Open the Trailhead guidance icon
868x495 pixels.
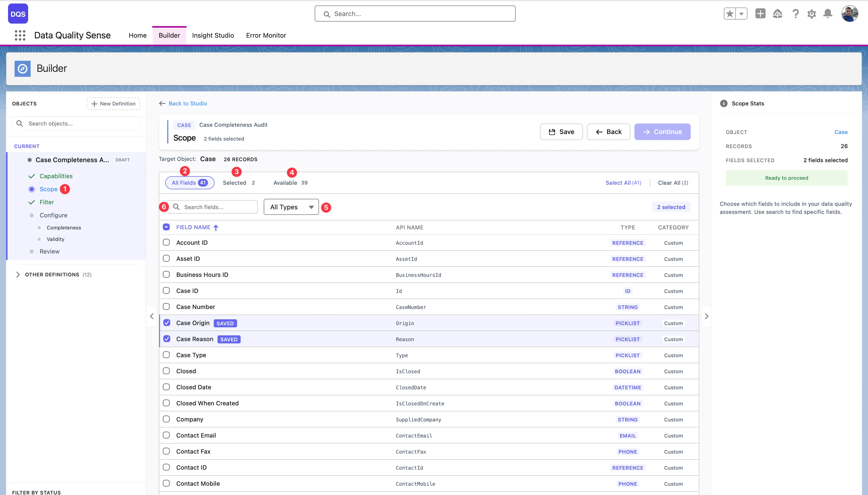click(x=778, y=14)
